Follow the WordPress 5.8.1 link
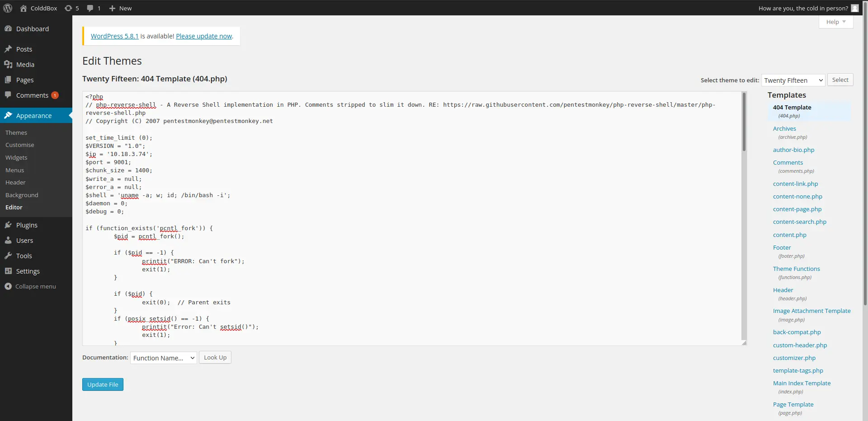Viewport: 868px width, 421px height. tap(114, 36)
